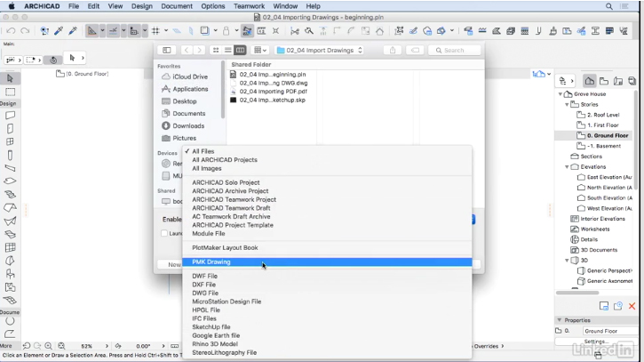Select the Arrow tool in the toolbox
644x362 pixels.
[11, 78]
